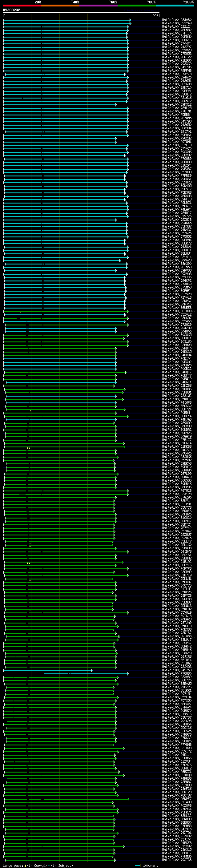This screenshot has width=197, height=868.
Task: Click the 'Large gaps:' legend text
Action: pos(13,866)
